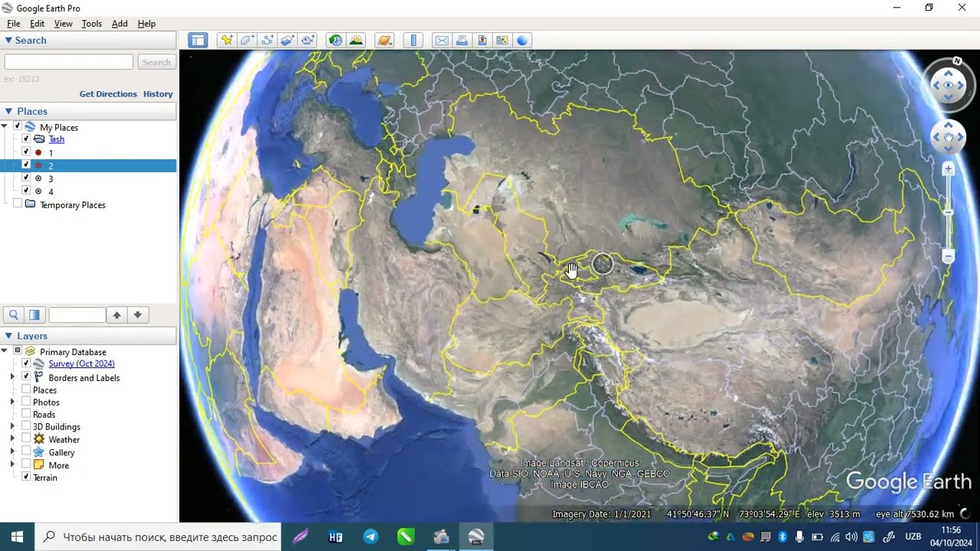Expand the Borders and Labels node

click(12, 377)
